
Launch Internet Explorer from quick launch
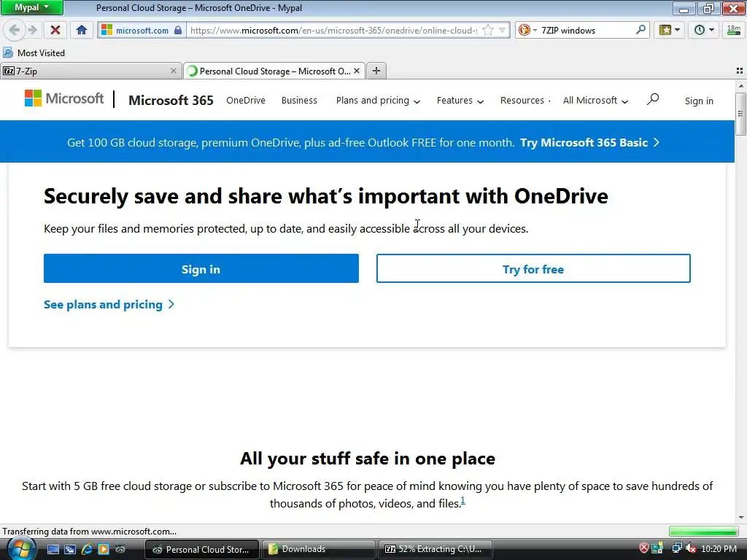click(87, 549)
